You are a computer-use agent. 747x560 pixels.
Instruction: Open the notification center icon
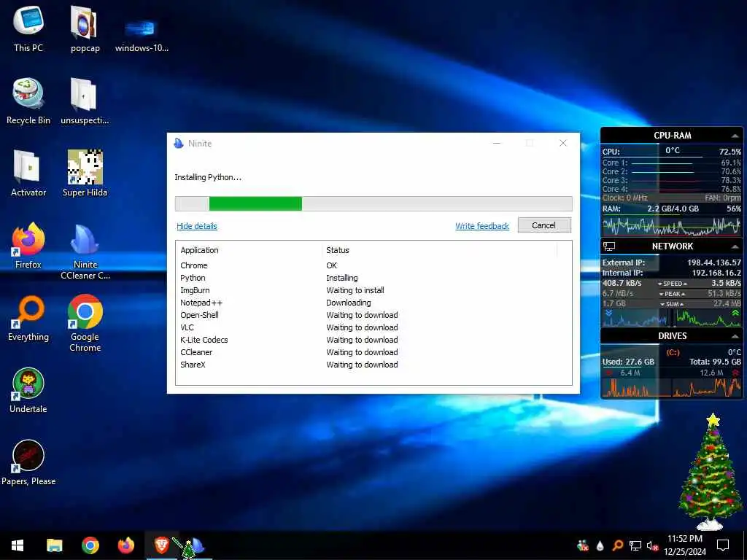[x=723, y=545]
